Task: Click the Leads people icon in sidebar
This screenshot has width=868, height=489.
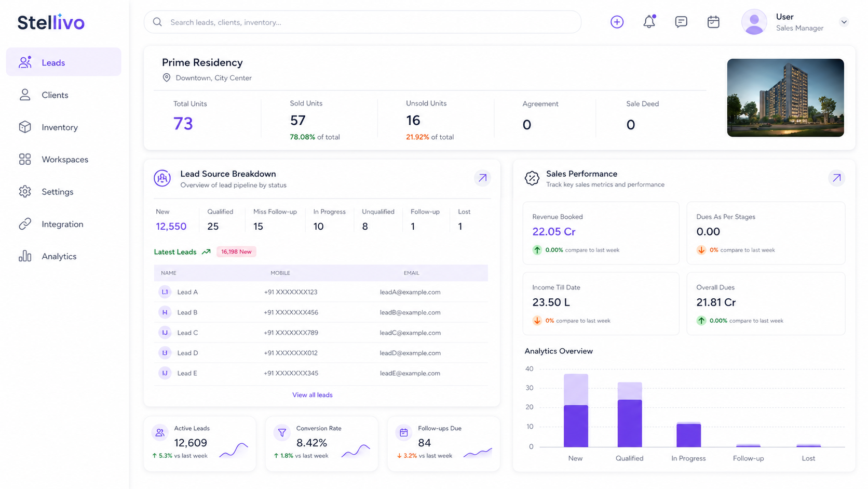Action: pyautogui.click(x=25, y=62)
